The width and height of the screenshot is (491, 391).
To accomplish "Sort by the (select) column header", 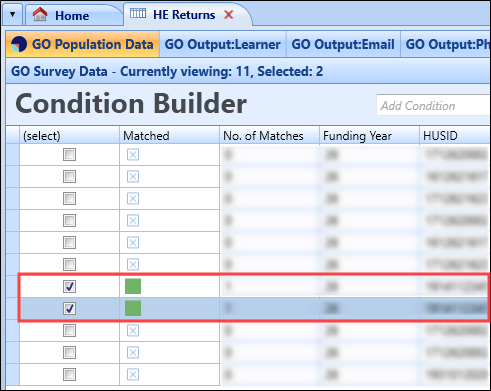I will point(69,136).
